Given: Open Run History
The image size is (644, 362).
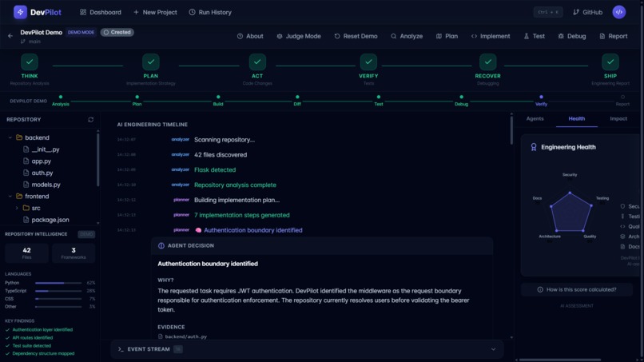Looking at the screenshot, I should (x=210, y=12).
